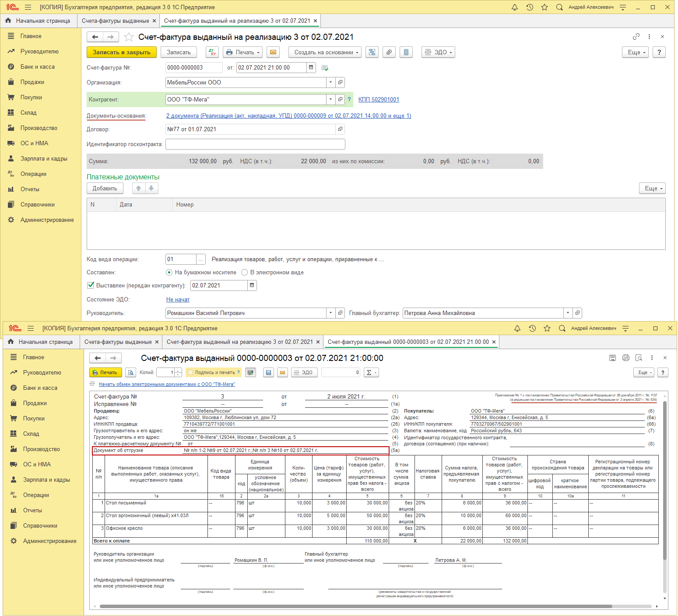Open notifications bell in top title bar

click(x=515, y=7)
